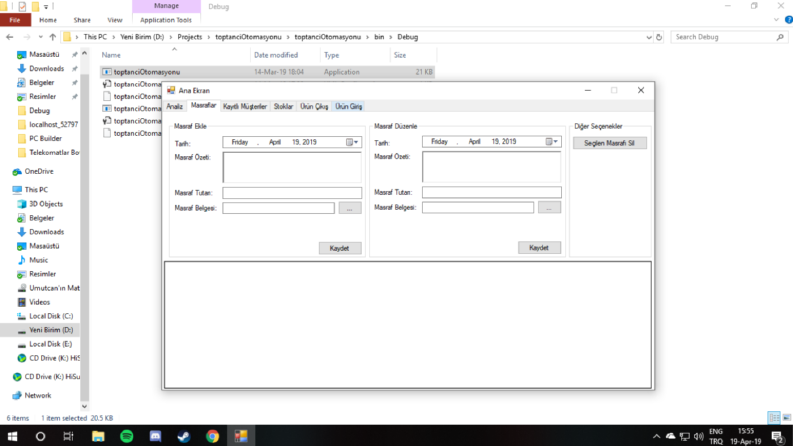This screenshot has height=446, width=793.
Task: Click the running Ana Ekran taskbar app icon
Action: point(241,436)
